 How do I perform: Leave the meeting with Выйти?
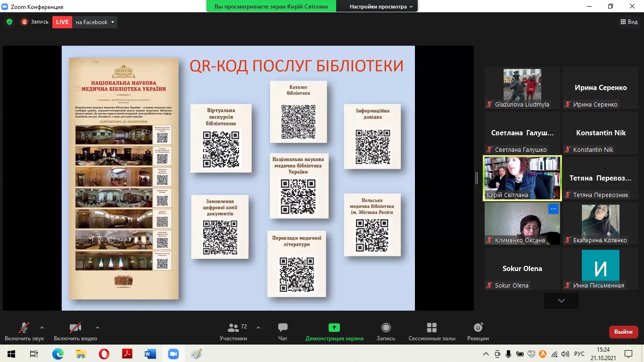[623, 332]
